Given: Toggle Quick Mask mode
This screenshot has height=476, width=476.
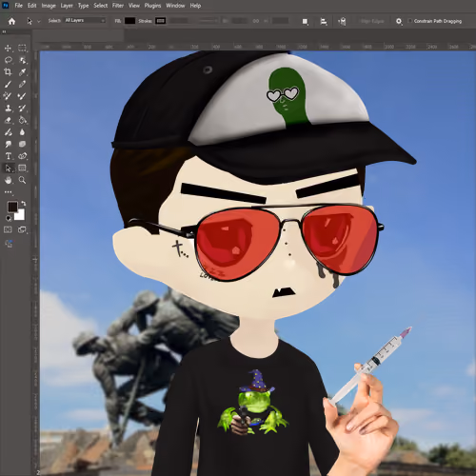Looking at the screenshot, I should click(x=8, y=229).
